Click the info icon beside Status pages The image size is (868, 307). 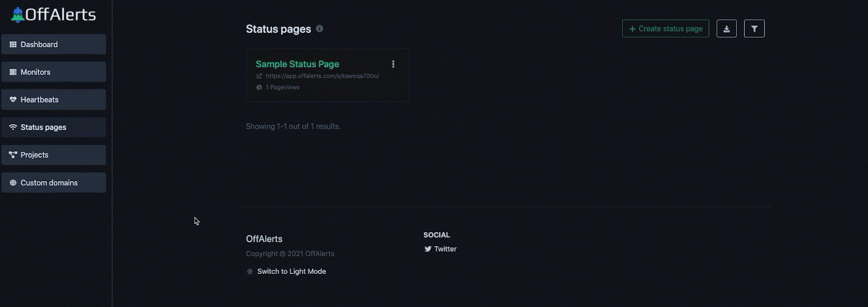320,29
